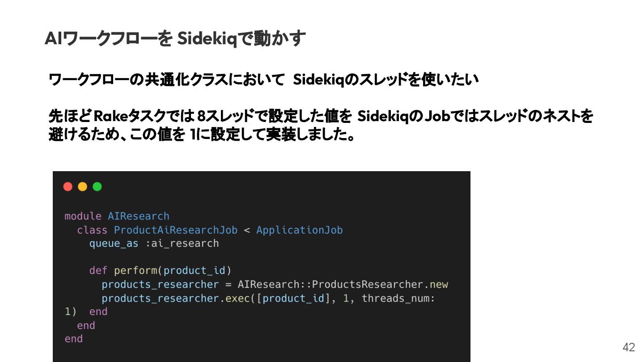Click the page number 42
The width and height of the screenshot is (644, 362).
[x=628, y=347]
